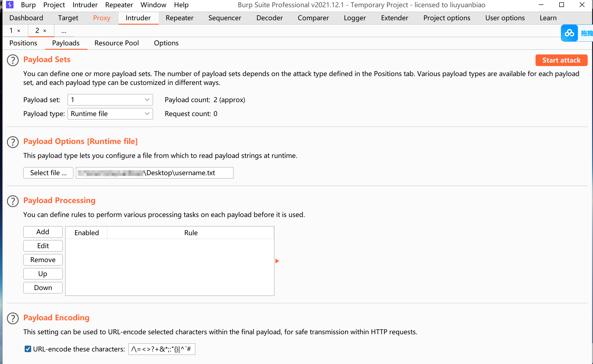The image size is (593, 364).
Task: Click the Select file button
Action: click(48, 173)
